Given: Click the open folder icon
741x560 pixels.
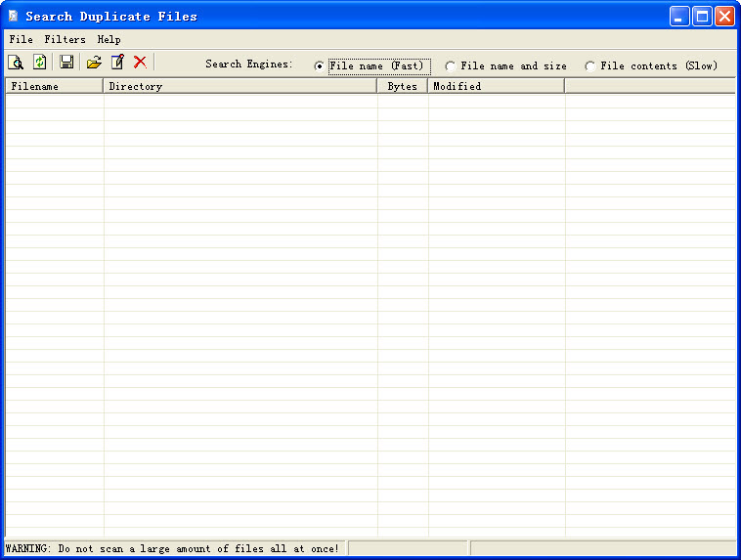Looking at the screenshot, I should click(94, 63).
